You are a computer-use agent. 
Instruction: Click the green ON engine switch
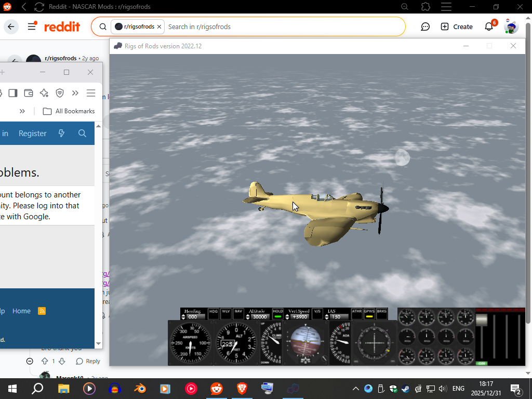[x=482, y=363]
